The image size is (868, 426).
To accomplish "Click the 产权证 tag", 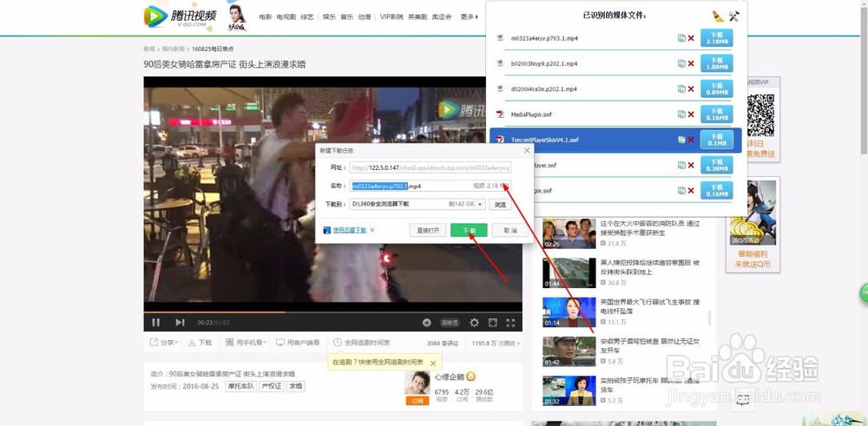I will pos(271,386).
